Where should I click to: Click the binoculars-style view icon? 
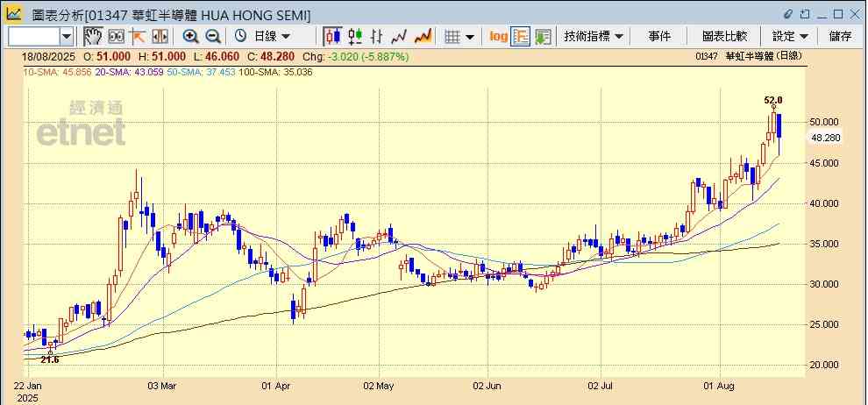pos(117,37)
